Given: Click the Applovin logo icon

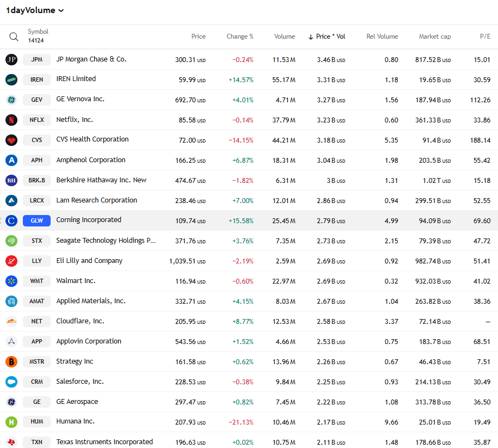Looking at the screenshot, I should click(x=11, y=341).
